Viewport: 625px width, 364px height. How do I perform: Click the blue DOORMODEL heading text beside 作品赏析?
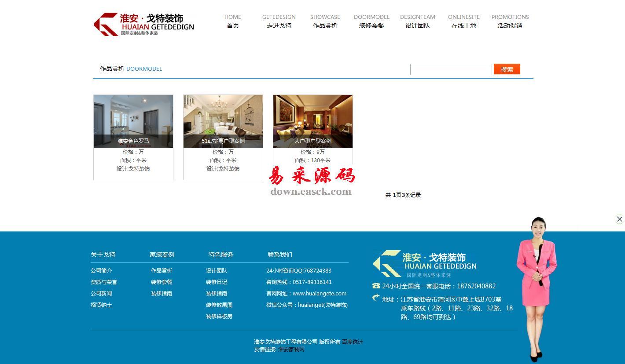pos(144,69)
